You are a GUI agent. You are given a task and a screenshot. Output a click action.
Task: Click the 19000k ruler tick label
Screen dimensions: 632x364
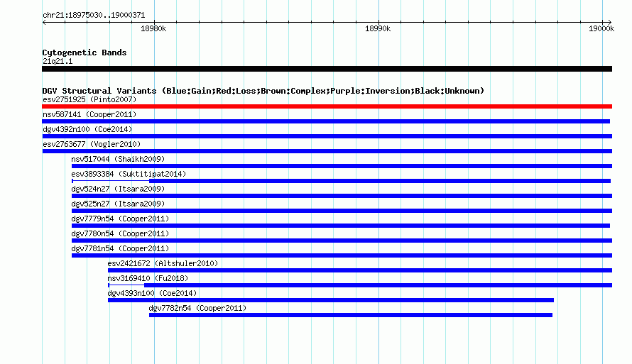tap(601, 28)
